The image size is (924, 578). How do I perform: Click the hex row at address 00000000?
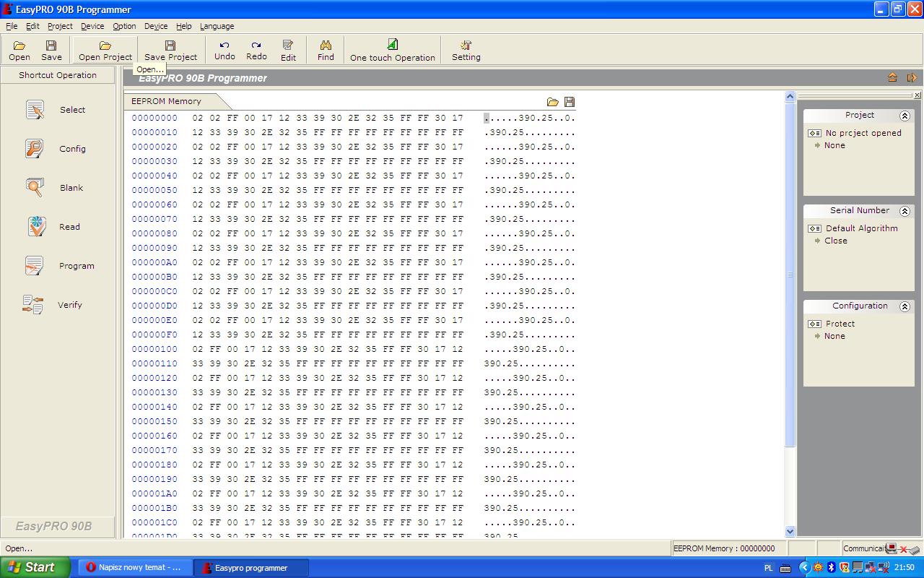[x=354, y=118]
